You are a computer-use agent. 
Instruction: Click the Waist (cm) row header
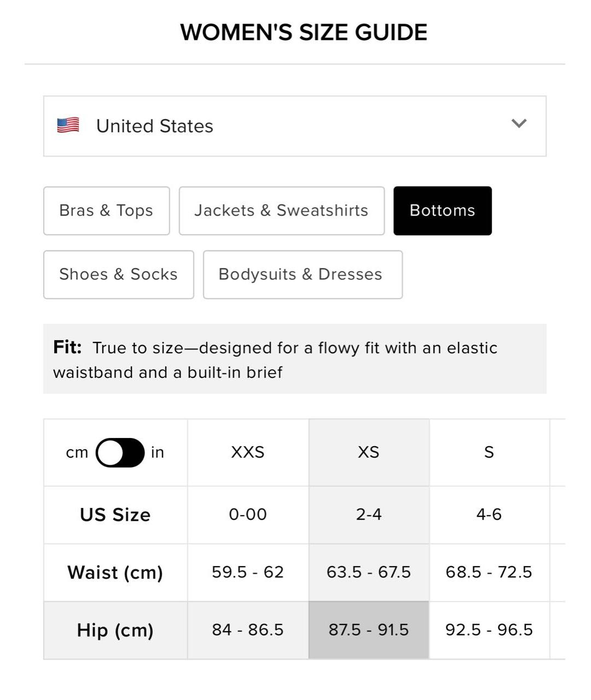coord(115,573)
